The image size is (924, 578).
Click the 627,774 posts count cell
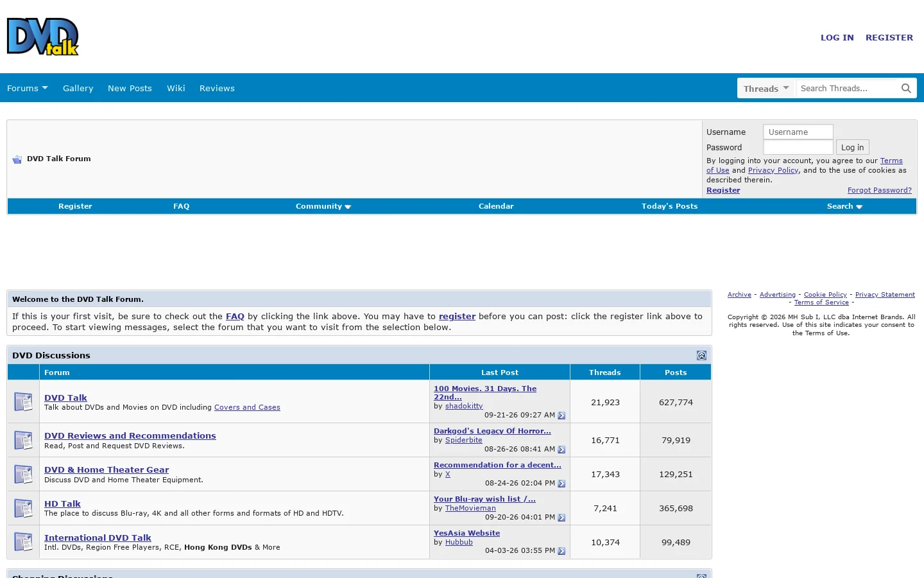(x=676, y=402)
